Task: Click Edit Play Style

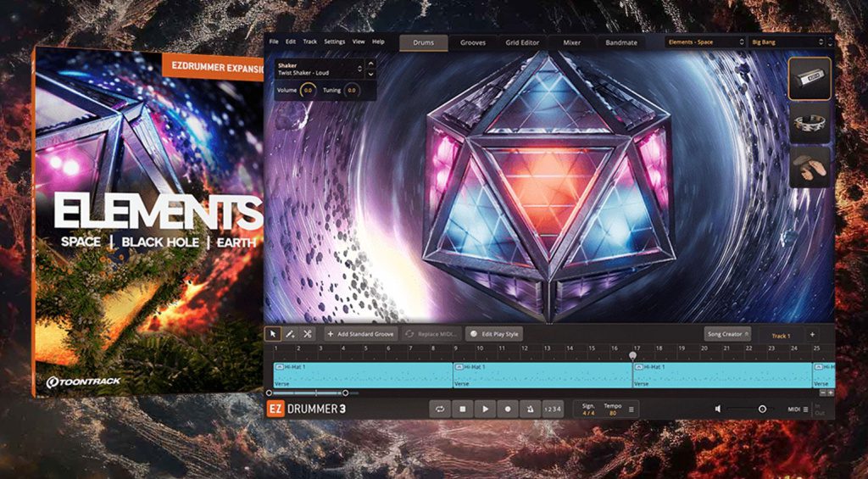Action: click(494, 334)
